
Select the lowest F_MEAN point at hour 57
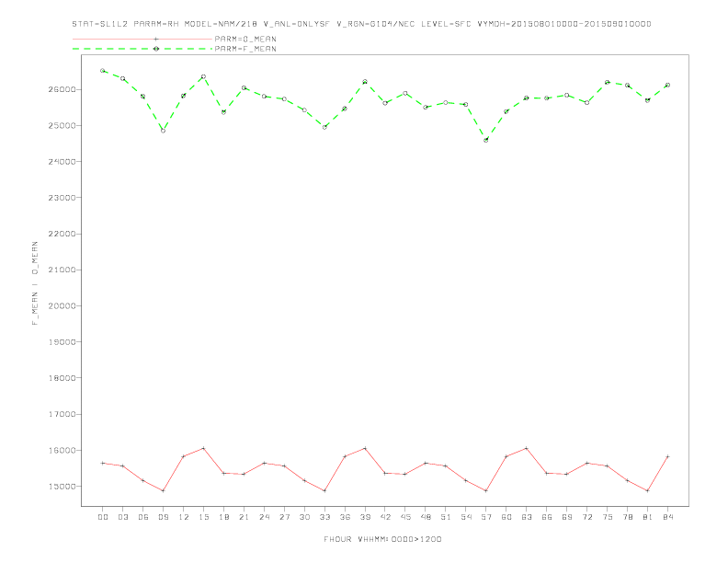(x=486, y=140)
